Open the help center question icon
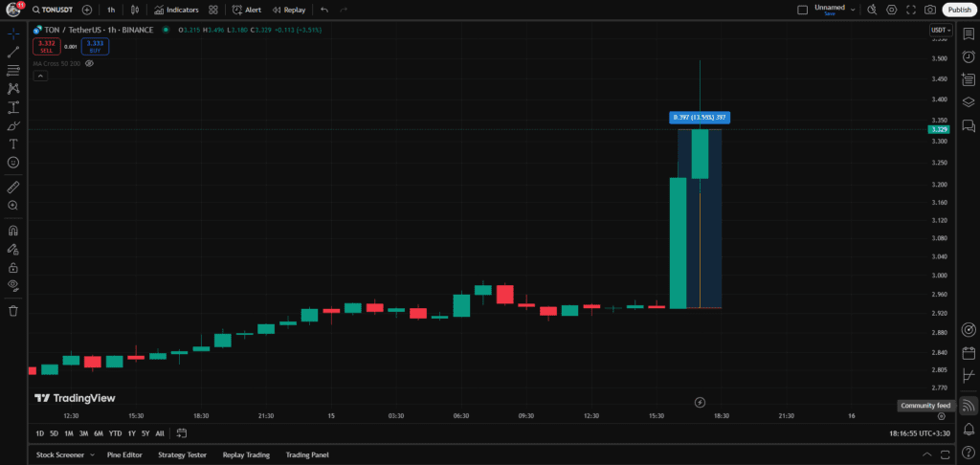 [969, 452]
